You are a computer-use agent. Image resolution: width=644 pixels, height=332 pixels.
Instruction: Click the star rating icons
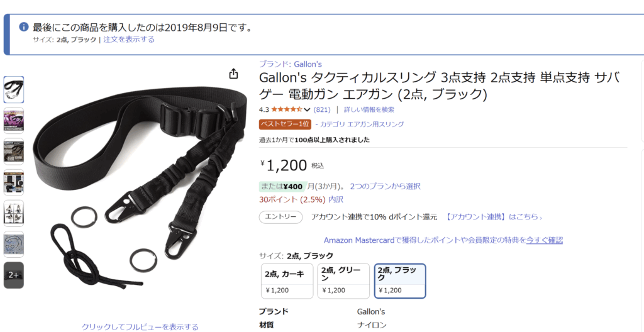point(286,109)
